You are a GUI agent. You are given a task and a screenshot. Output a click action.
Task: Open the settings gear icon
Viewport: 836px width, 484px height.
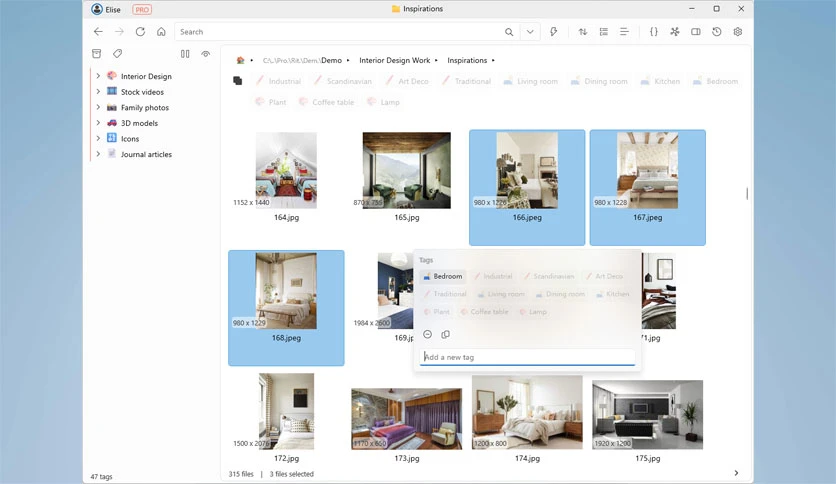(x=738, y=32)
